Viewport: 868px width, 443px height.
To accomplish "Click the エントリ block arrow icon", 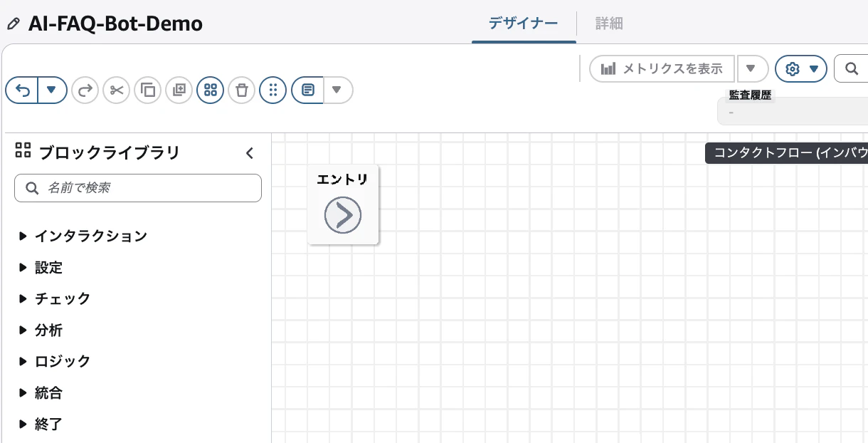I will (343, 215).
